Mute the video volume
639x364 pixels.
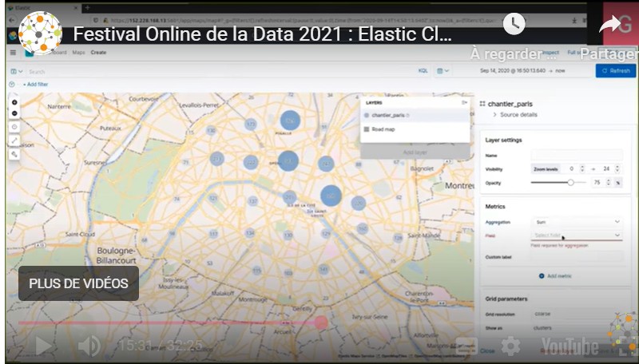[89, 346]
